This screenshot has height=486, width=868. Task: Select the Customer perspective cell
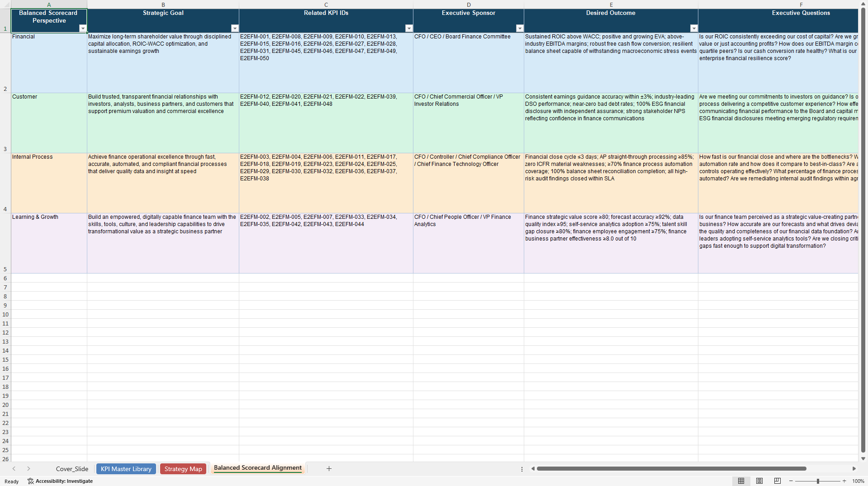click(x=49, y=123)
